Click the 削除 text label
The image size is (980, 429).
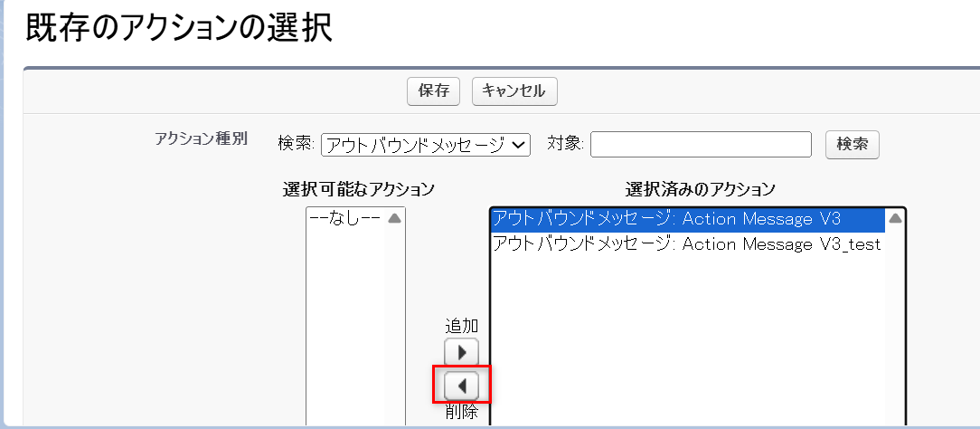pyautogui.click(x=461, y=413)
